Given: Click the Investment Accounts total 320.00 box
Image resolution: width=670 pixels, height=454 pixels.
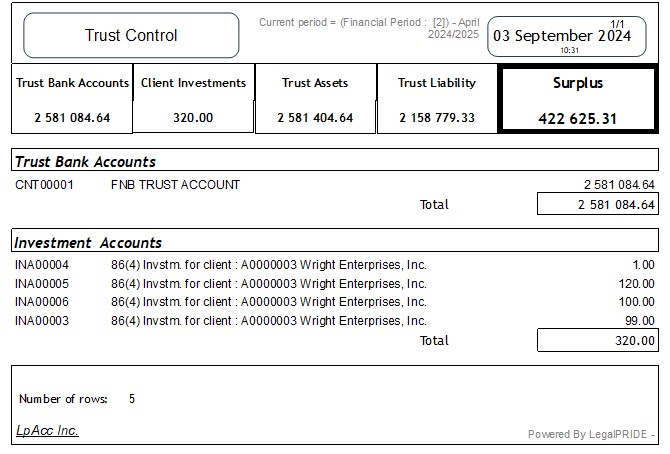Looking at the screenshot, I should 597,341.
